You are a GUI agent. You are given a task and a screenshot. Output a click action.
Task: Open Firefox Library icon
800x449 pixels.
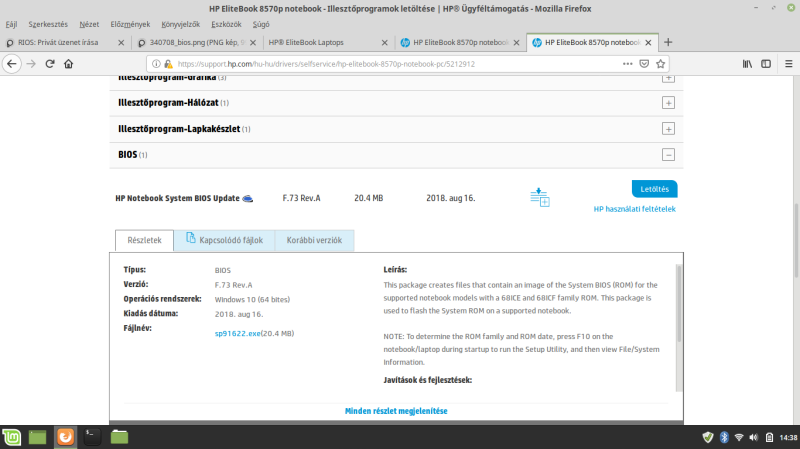(x=747, y=64)
